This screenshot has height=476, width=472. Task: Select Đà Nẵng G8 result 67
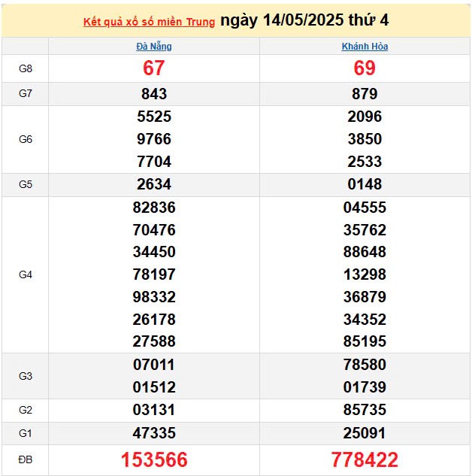(x=154, y=68)
